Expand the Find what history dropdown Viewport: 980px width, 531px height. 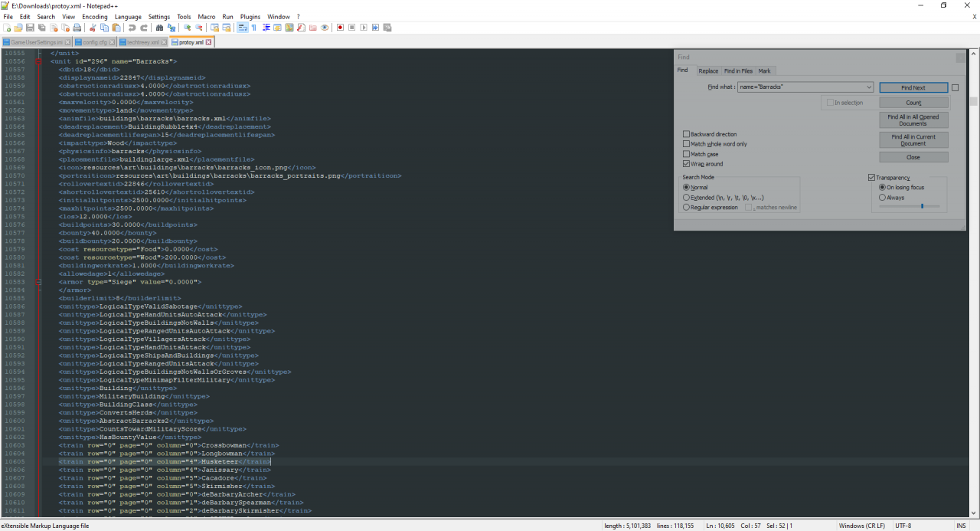[x=868, y=87]
